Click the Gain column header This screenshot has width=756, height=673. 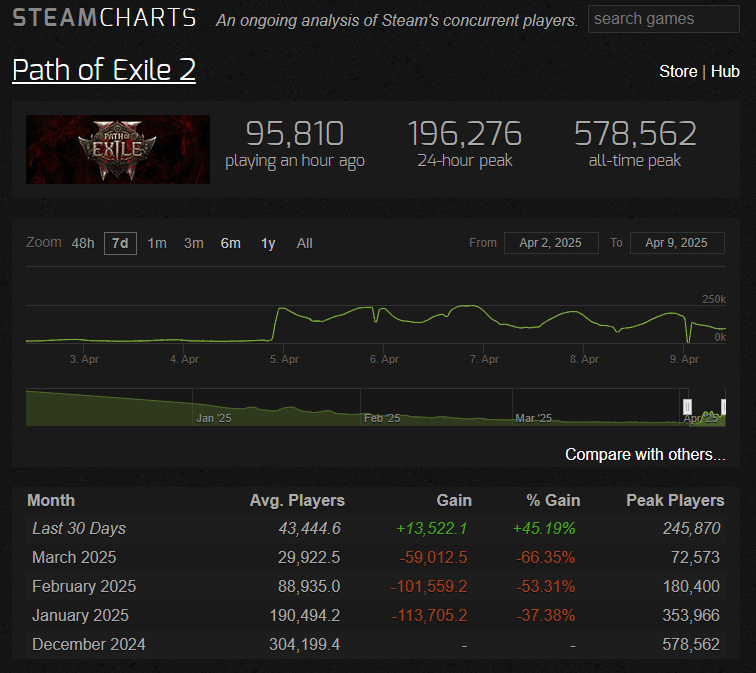(454, 500)
